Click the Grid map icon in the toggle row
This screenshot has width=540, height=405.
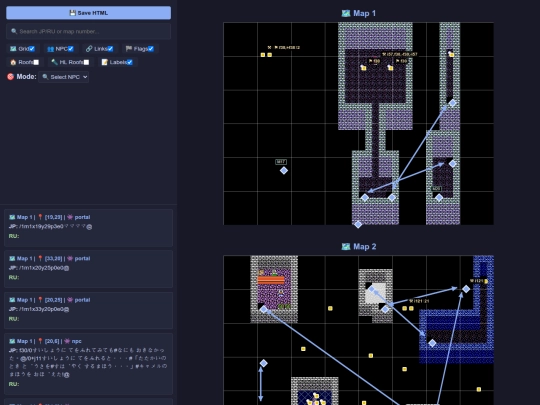click(x=13, y=49)
